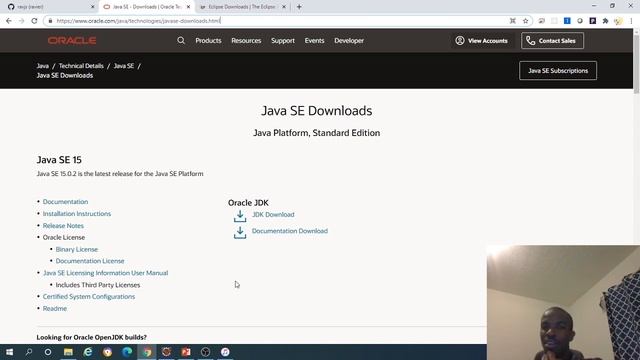Click the 'Looking for Oracle OpenJDK builds?' text
Image resolution: width=640 pixels, height=360 pixels.
coord(91,337)
